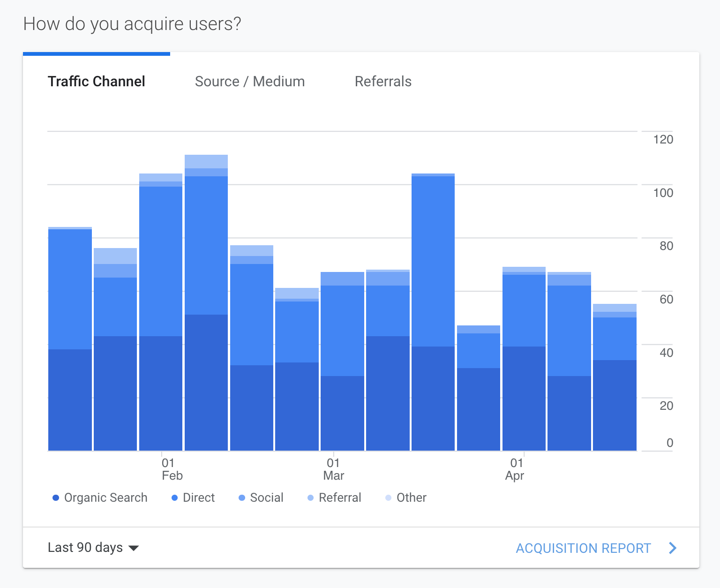This screenshot has width=720, height=588.
Task: Click the Other legend label
Action: [x=412, y=498]
